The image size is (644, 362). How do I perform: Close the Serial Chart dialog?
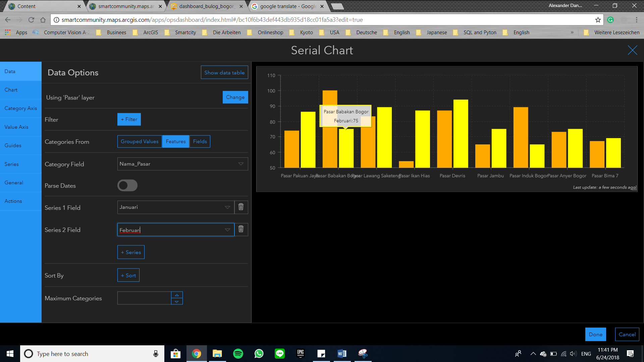[x=632, y=50]
